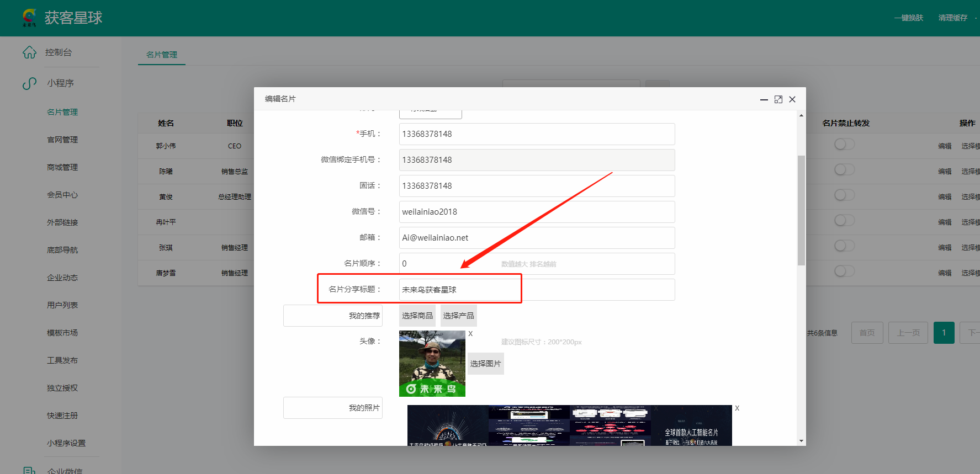Open 商城管理 in the sidebar

click(62, 167)
